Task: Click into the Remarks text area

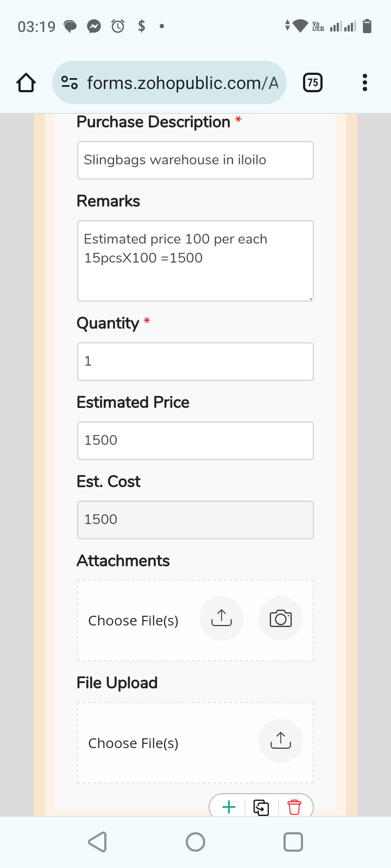Action: click(x=195, y=260)
